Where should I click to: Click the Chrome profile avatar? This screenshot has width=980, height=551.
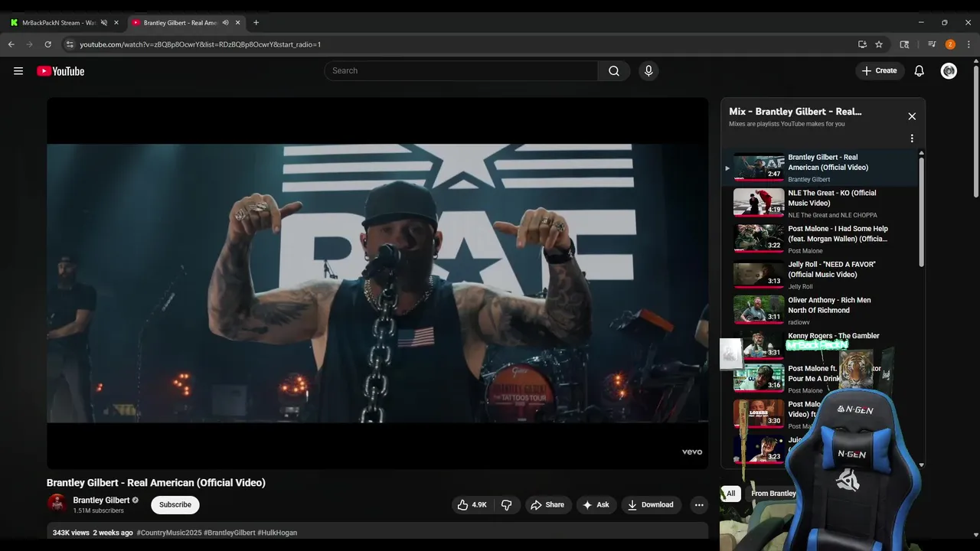pos(950,44)
